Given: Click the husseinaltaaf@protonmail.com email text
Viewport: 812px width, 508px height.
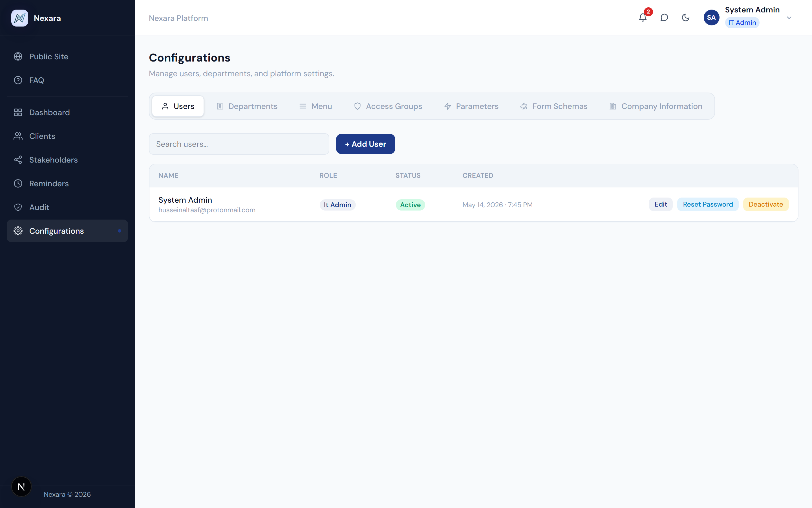Looking at the screenshot, I should click(x=207, y=210).
